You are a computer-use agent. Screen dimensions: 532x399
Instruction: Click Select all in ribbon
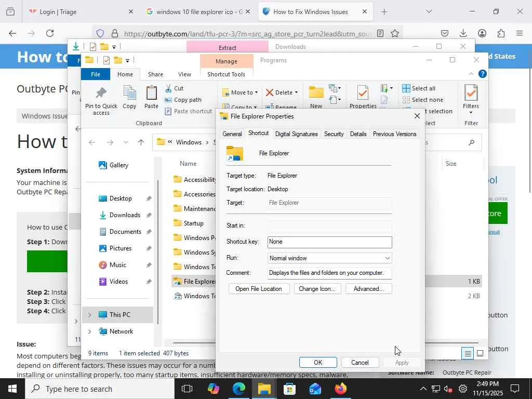click(x=419, y=88)
